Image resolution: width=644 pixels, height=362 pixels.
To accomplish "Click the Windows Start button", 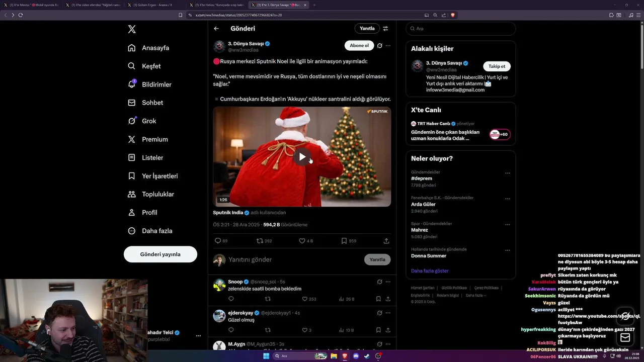I will [266, 356].
